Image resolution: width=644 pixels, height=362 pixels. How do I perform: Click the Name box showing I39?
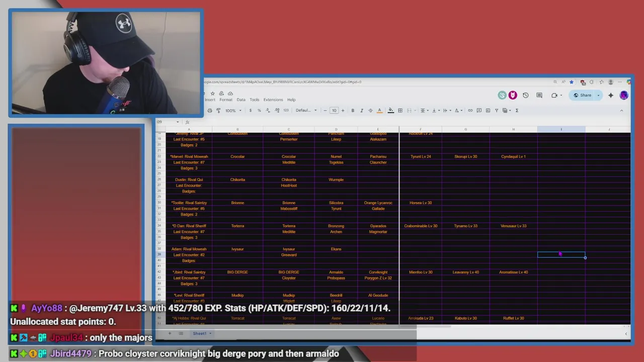point(167,122)
